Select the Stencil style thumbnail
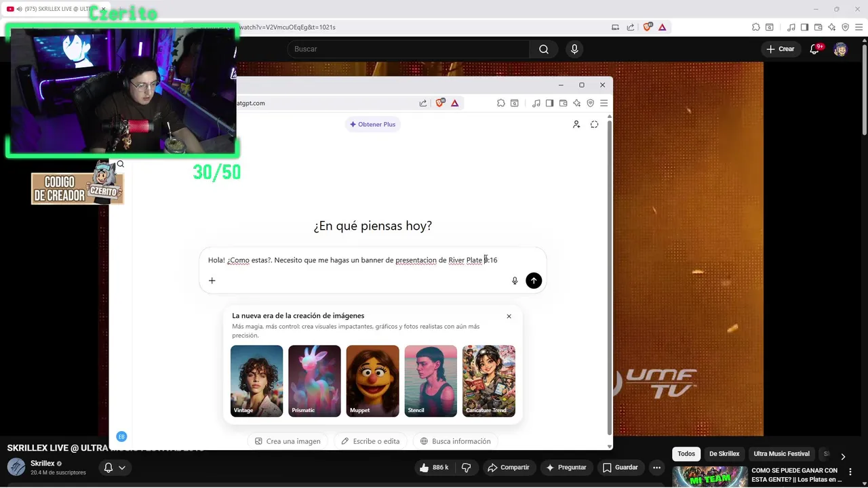Image resolution: width=868 pixels, height=488 pixels. pyautogui.click(x=431, y=381)
